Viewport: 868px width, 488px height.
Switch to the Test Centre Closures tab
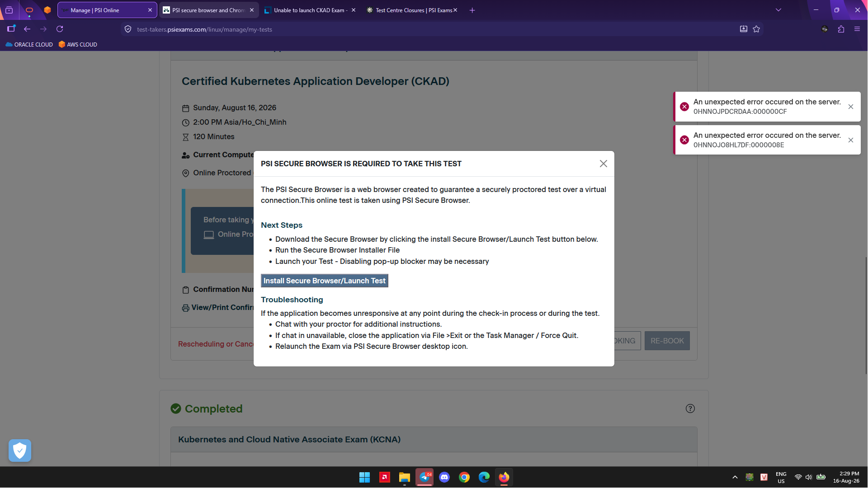[412, 10]
